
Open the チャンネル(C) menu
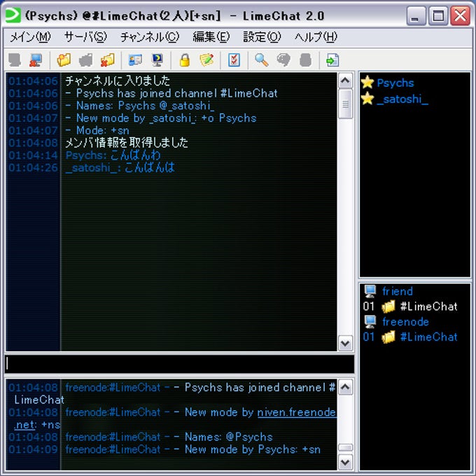pos(150,37)
